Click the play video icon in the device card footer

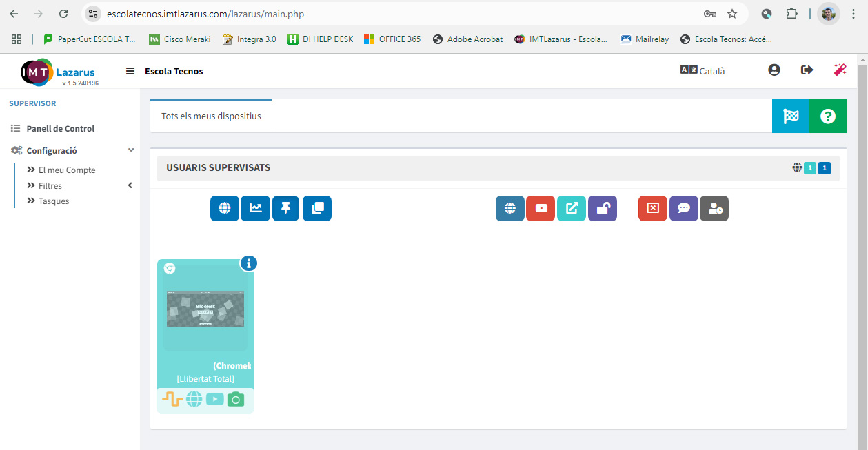click(215, 399)
